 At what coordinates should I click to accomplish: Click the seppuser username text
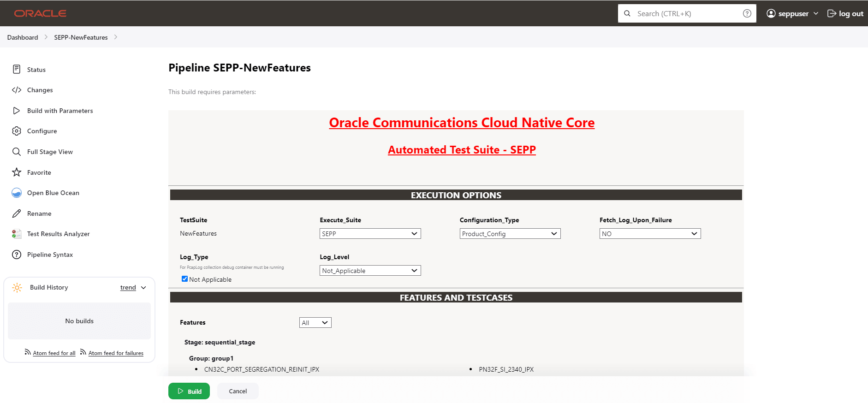click(x=793, y=13)
